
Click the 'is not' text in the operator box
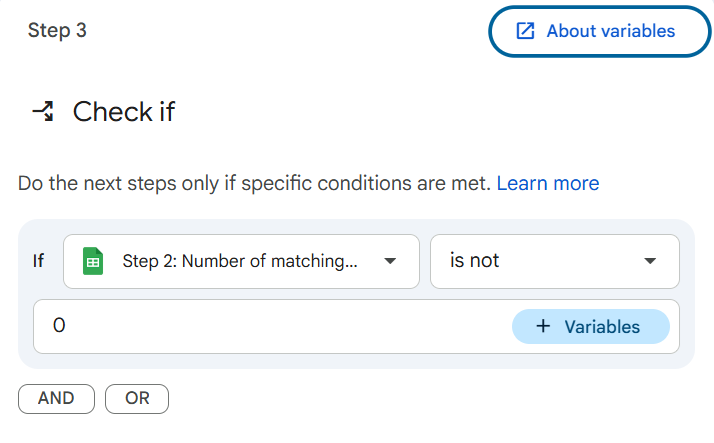click(474, 262)
